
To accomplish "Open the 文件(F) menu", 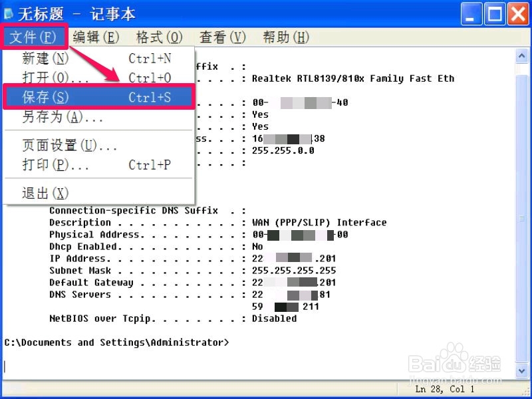I will click(x=33, y=37).
